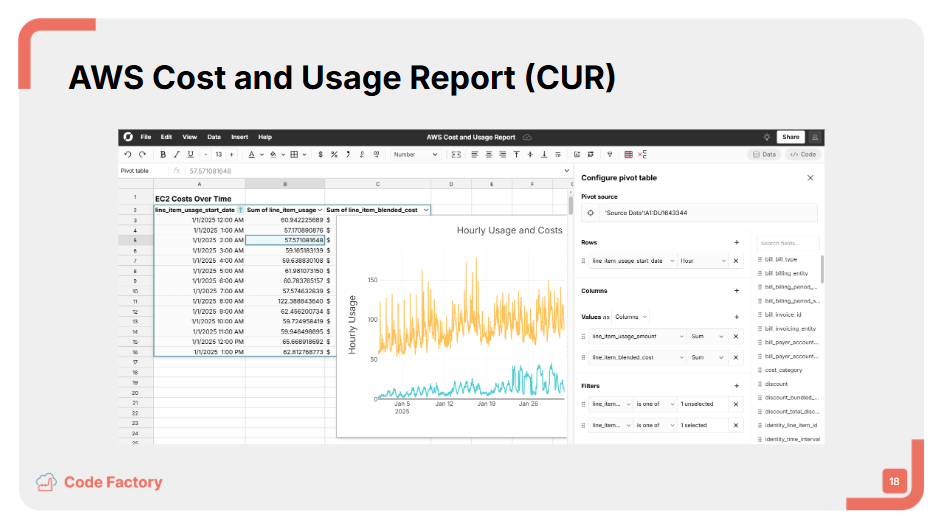
Task: Toggle underline formatting
Action: click(x=191, y=155)
